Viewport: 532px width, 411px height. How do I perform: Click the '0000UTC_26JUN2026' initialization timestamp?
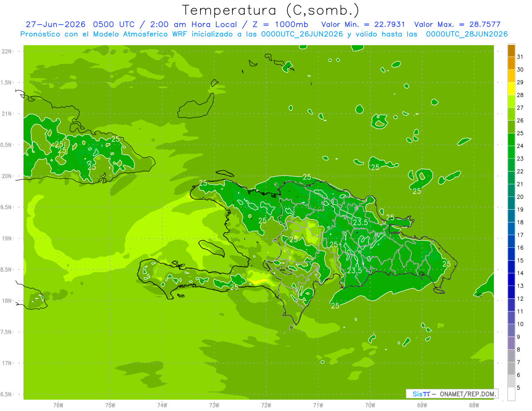tap(302, 34)
